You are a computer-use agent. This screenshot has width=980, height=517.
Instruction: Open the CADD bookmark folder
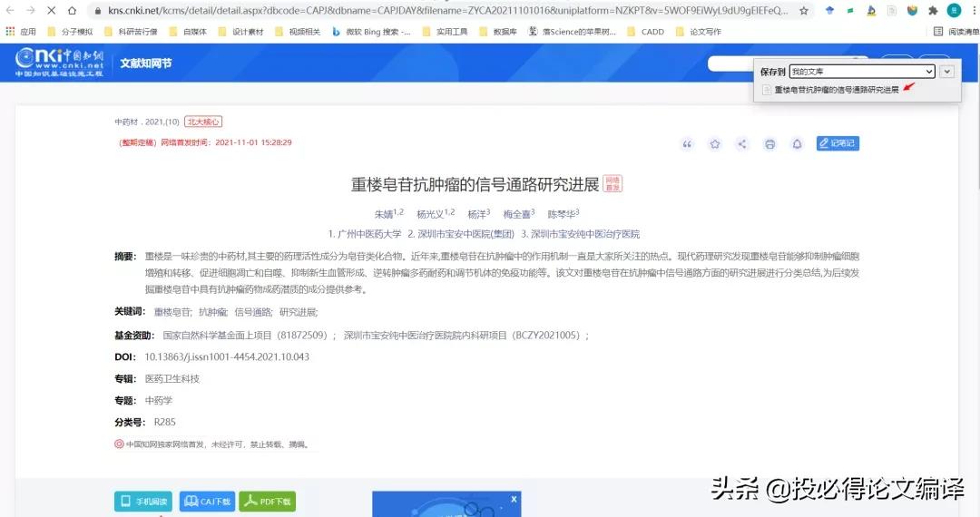[x=646, y=31]
